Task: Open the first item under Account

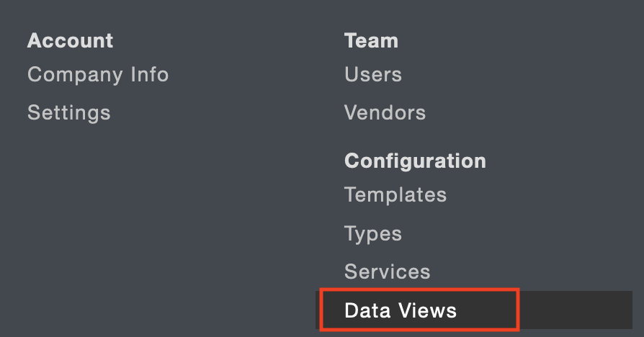Action: pos(98,74)
